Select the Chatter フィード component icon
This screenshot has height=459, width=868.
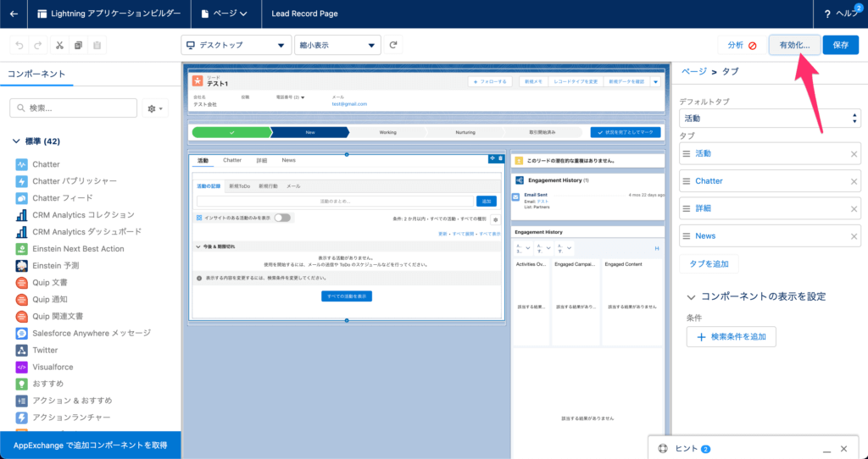tap(21, 198)
